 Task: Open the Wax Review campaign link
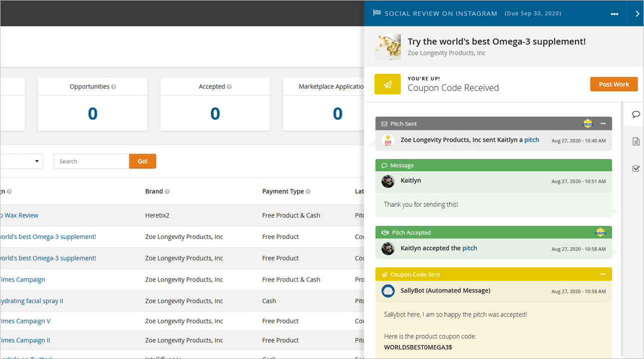point(19,215)
